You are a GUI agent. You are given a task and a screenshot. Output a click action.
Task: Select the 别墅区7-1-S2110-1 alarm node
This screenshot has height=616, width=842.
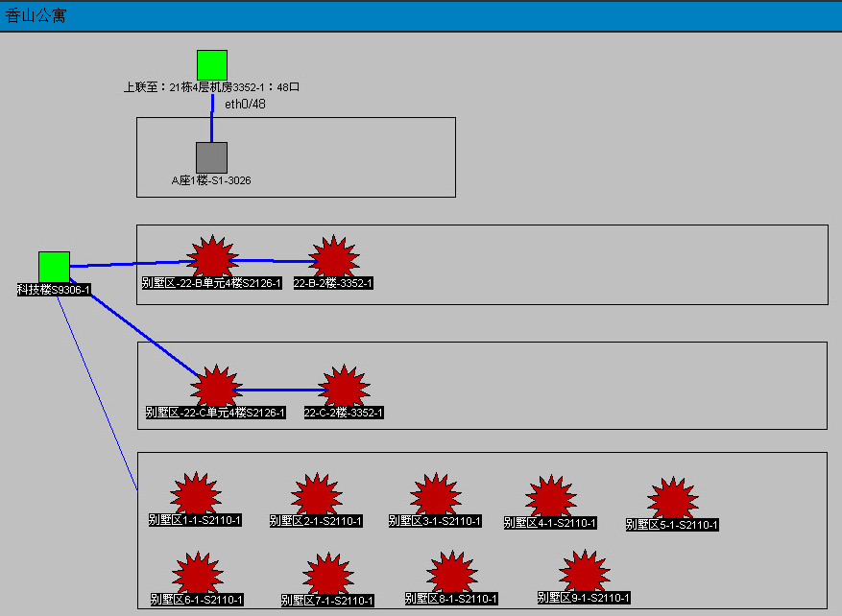coord(327,576)
